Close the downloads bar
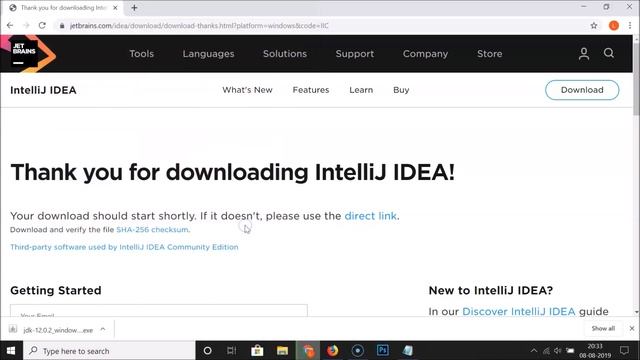Image resolution: width=640 pixels, height=360 pixels. point(631,329)
